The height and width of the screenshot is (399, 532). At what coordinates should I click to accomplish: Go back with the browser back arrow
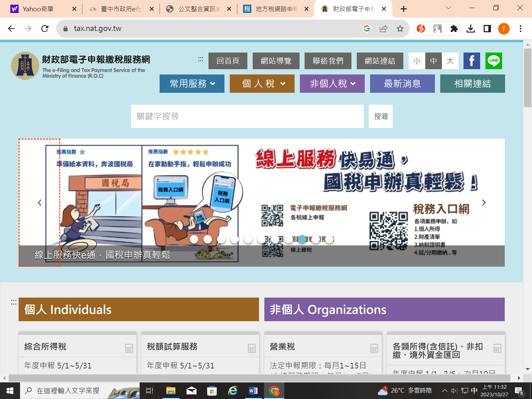(12, 29)
